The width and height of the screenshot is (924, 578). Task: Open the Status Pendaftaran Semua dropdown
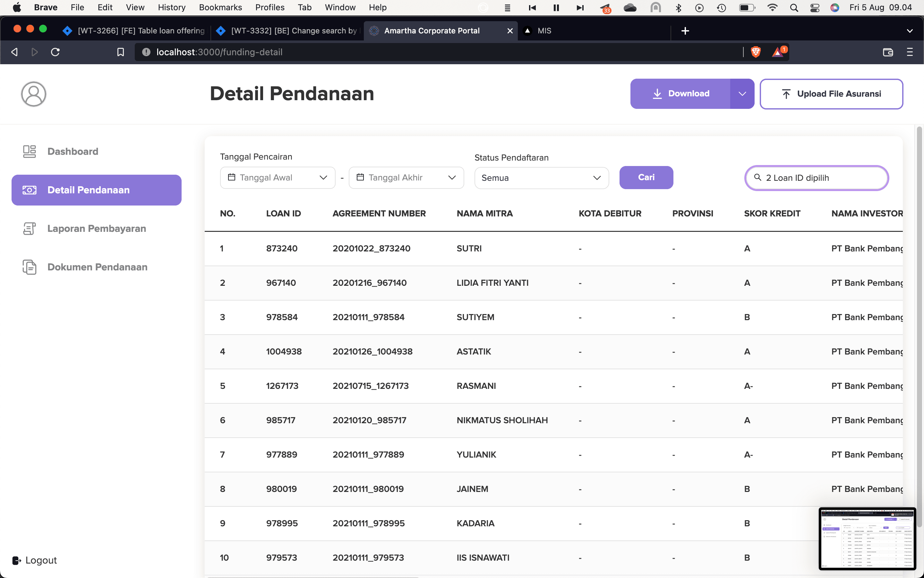[x=542, y=178]
